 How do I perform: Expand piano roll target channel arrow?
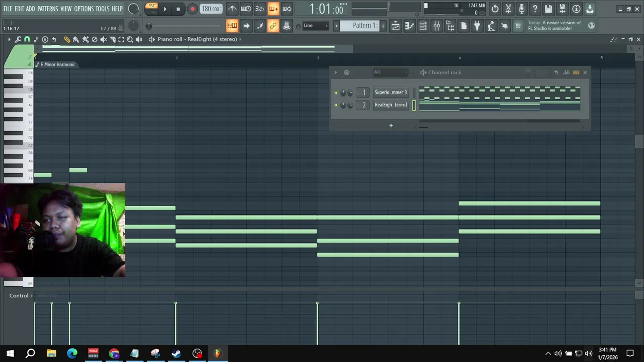(240, 39)
